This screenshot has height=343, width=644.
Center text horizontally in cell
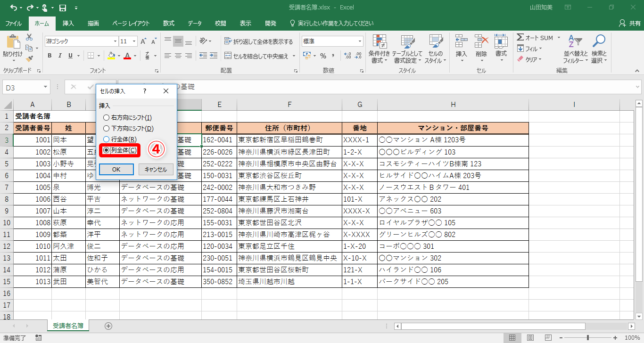[x=178, y=56]
